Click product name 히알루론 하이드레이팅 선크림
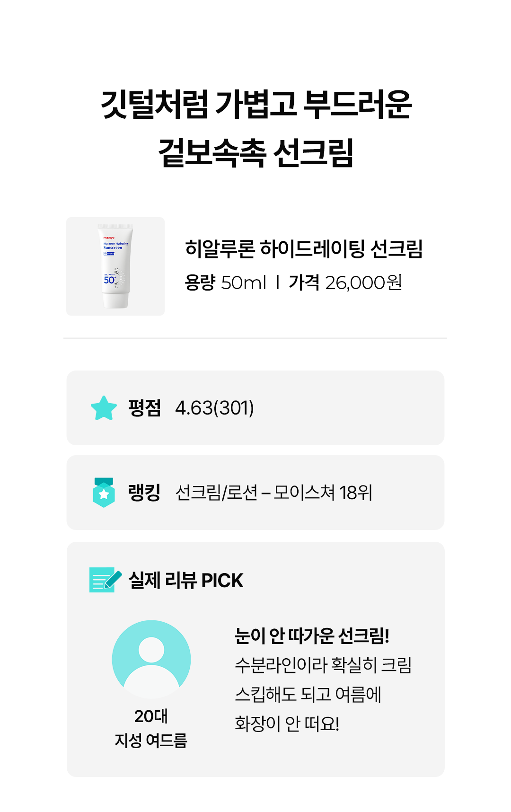Viewport: 511px width, 812px height. [x=304, y=249]
